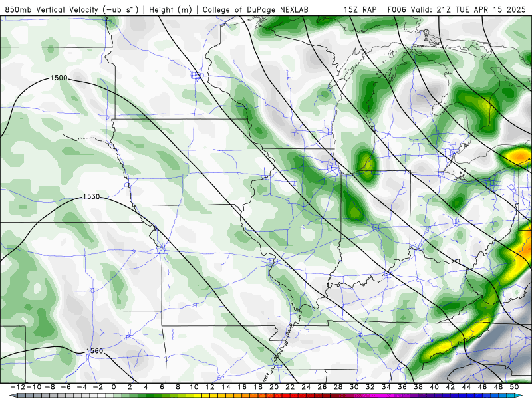This screenshot has height=399, width=532.
Task: Click the color scale label '34'
Action: pyautogui.click(x=386, y=387)
